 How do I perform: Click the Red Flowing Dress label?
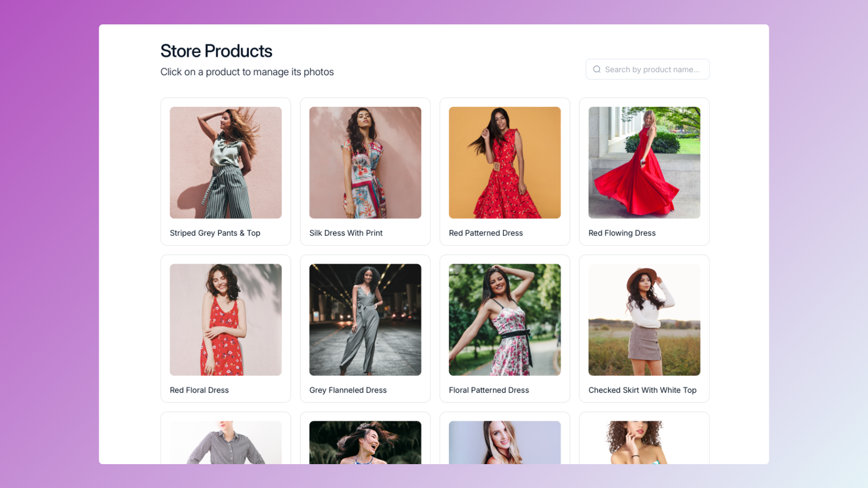point(622,233)
